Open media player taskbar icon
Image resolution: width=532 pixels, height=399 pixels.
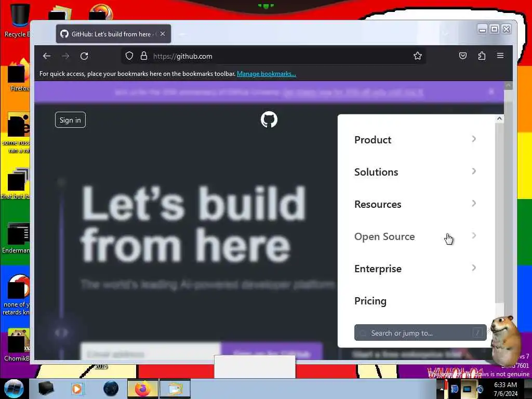pyautogui.click(x=77, y=389)
